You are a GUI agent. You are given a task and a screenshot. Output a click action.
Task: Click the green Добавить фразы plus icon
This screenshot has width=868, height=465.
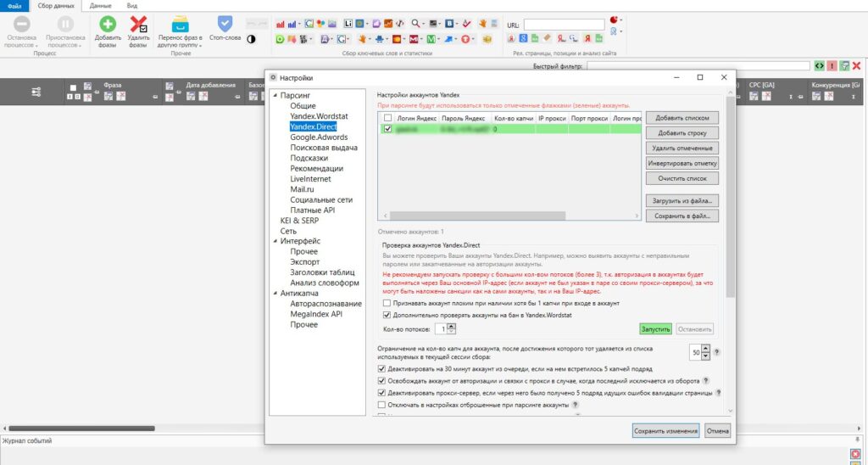(108, 25)
